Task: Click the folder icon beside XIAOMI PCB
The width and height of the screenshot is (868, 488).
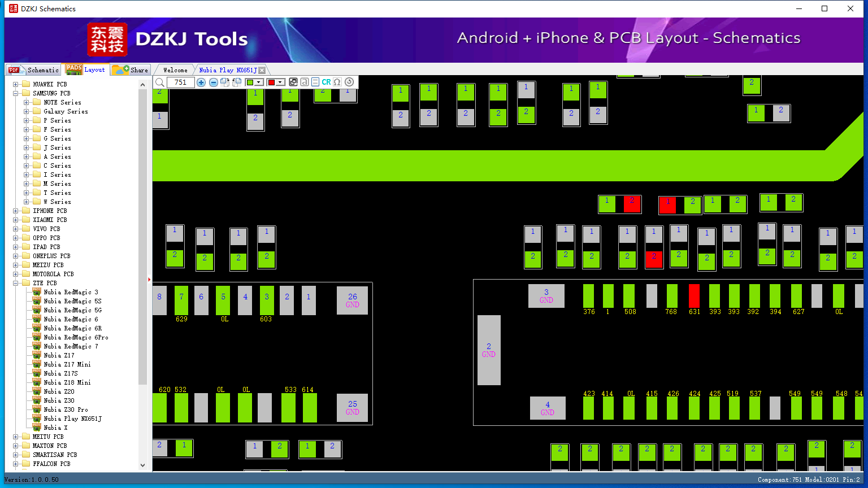Action: (x=26, y=220)
